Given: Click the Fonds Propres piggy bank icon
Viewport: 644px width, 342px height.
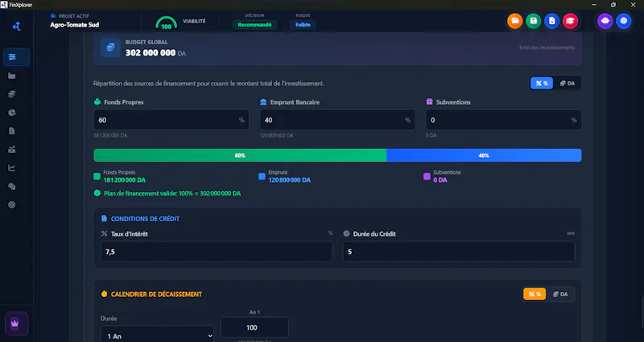Looking at the screenshot, I should [97, 102].
